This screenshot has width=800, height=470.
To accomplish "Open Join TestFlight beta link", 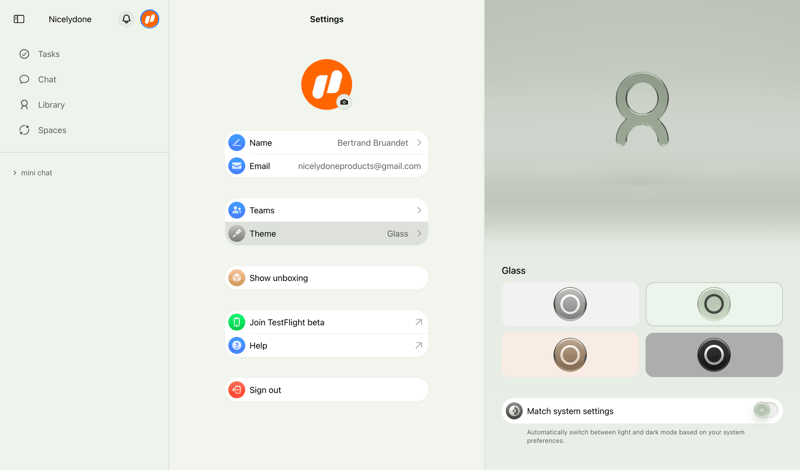I will [x=327, y=323].
